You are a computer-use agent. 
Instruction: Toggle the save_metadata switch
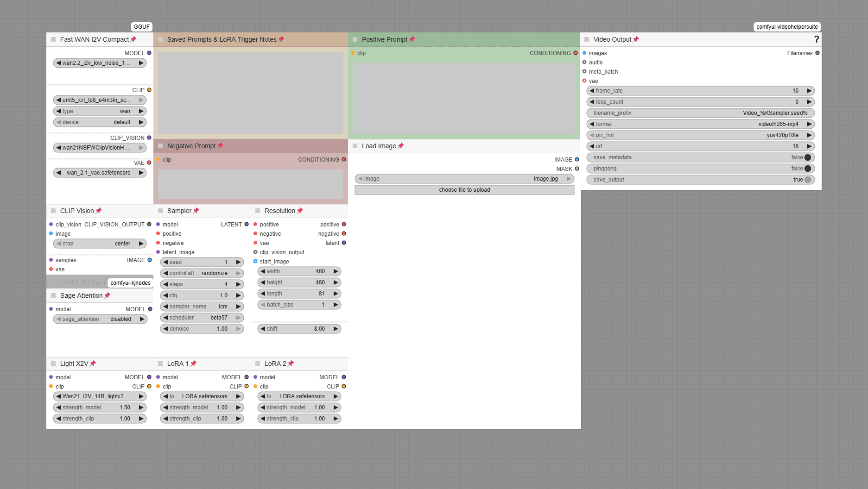click(808, 157)
